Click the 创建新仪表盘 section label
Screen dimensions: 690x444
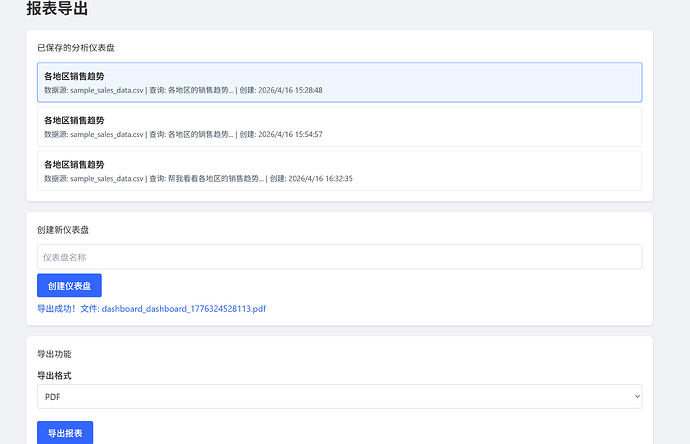(63, 230)
